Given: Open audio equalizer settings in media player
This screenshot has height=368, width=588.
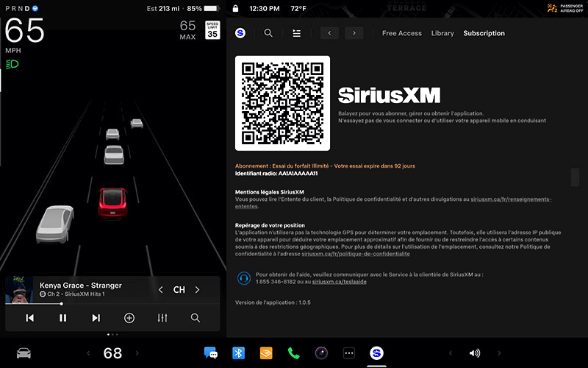Looking at the screenshot, I should pyautogui.click(x=162, y=318).
